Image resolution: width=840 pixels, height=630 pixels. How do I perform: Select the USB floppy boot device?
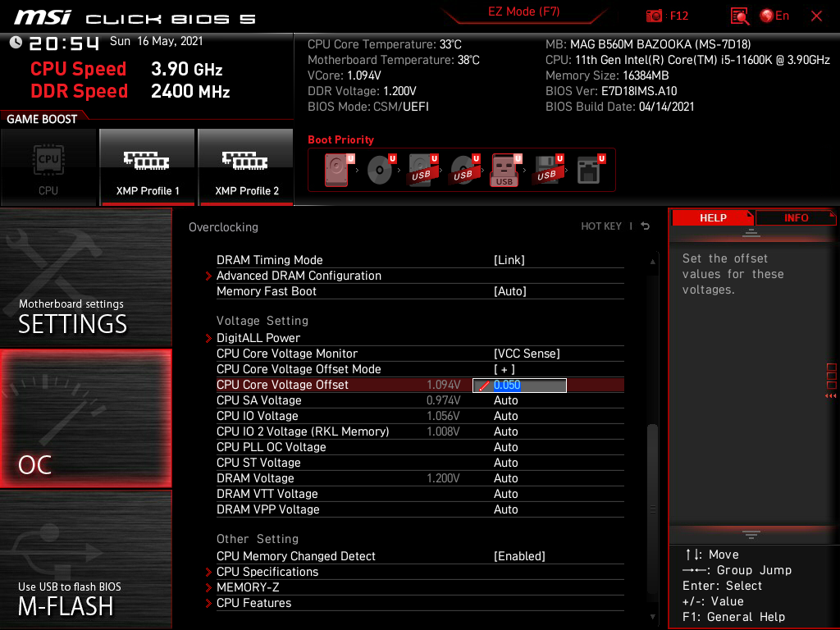point(547,169)
